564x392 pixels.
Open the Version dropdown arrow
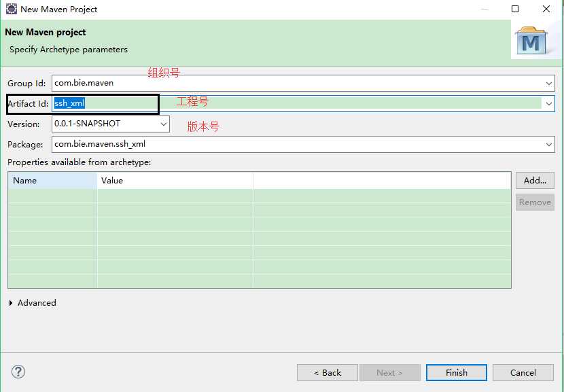(163, 124)
